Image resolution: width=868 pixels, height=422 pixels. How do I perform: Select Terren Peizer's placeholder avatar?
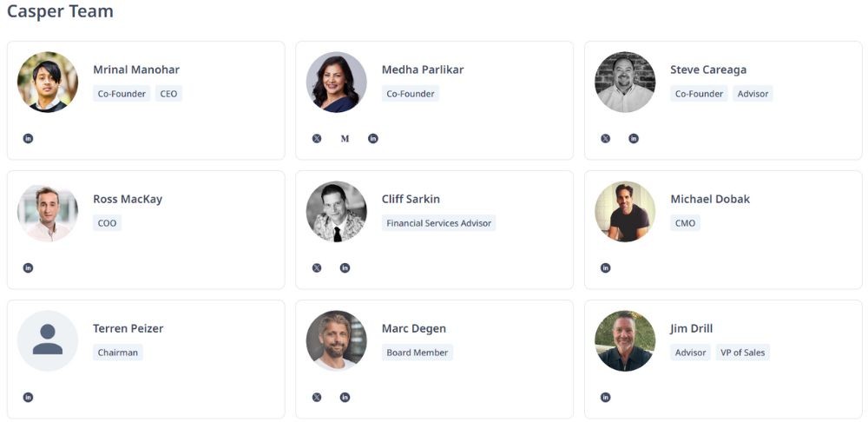click(48, 340)
